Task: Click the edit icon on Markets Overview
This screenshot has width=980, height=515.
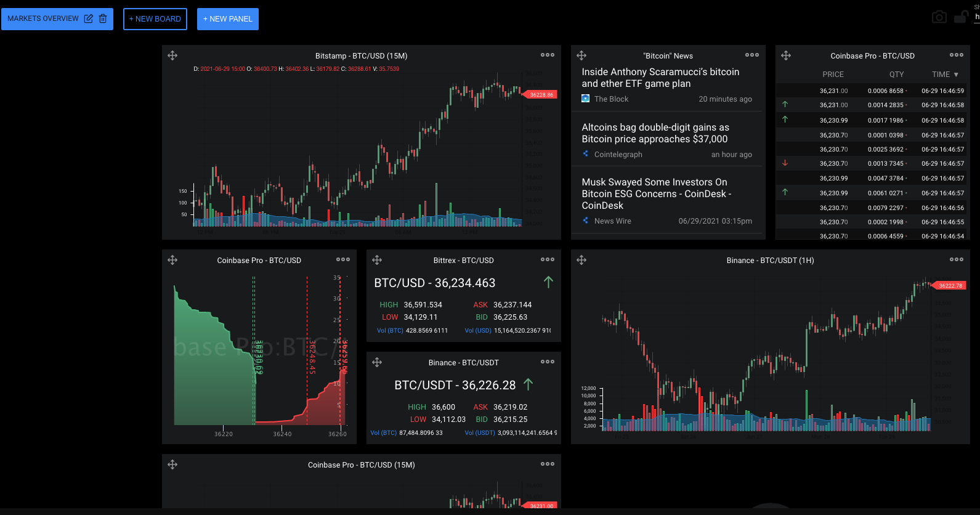Action: (89, 18)
